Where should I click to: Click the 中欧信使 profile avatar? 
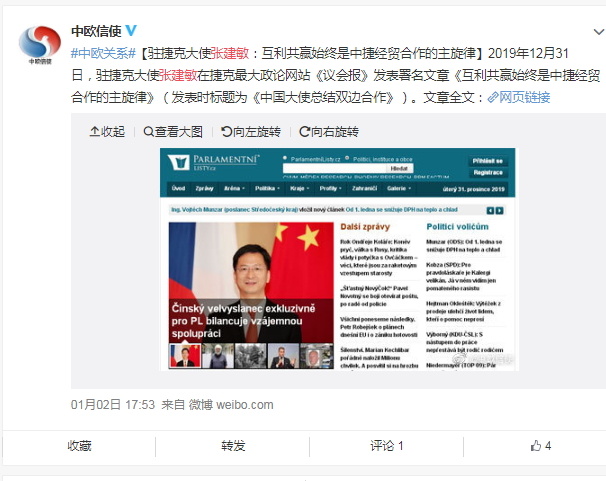click(40, 44)
